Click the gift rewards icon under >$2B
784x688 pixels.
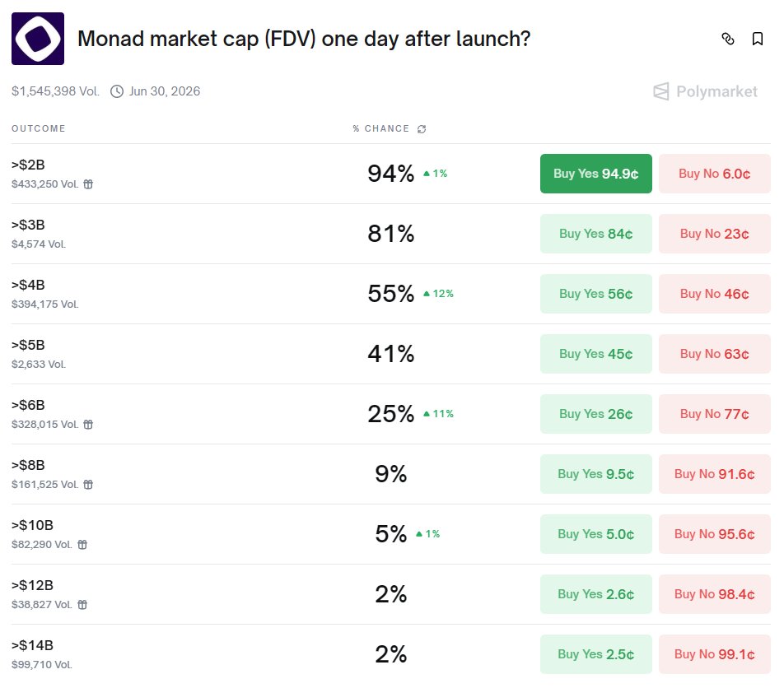click(88, 184)
